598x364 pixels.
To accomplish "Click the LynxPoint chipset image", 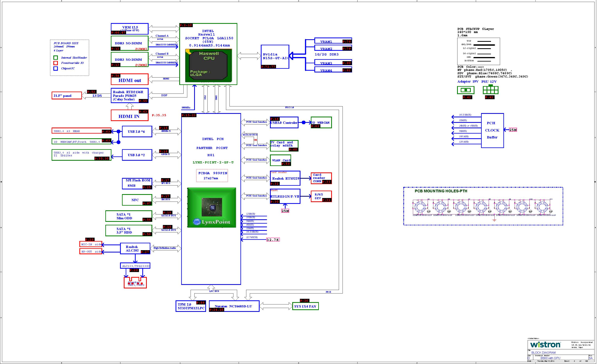I will click(212, 208).
